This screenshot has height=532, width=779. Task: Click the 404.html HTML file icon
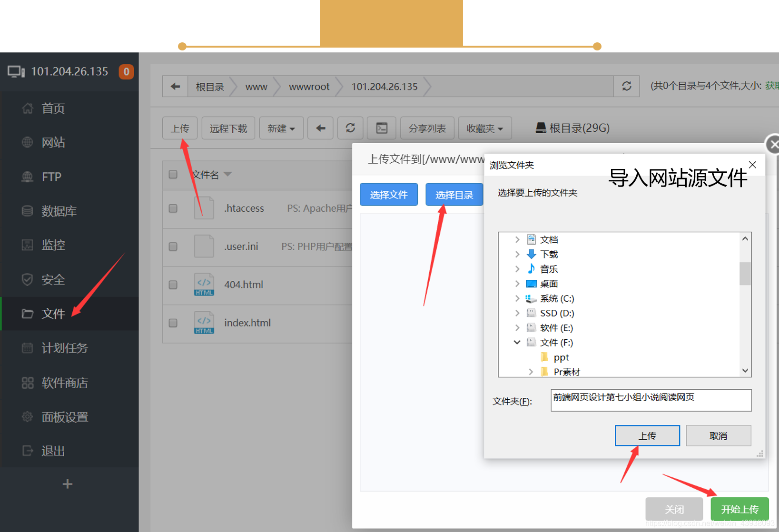pyautogui.click(x=204, y=284)
